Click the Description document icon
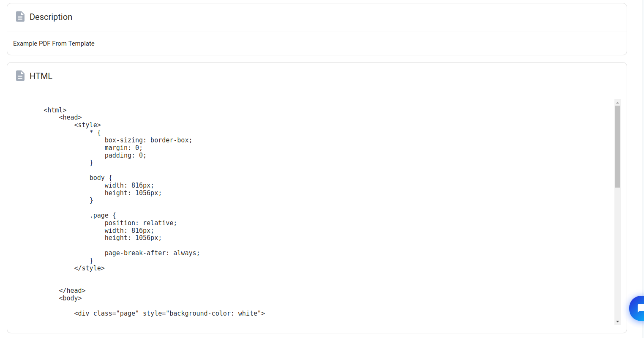644x338 pixels. point(20,17)
